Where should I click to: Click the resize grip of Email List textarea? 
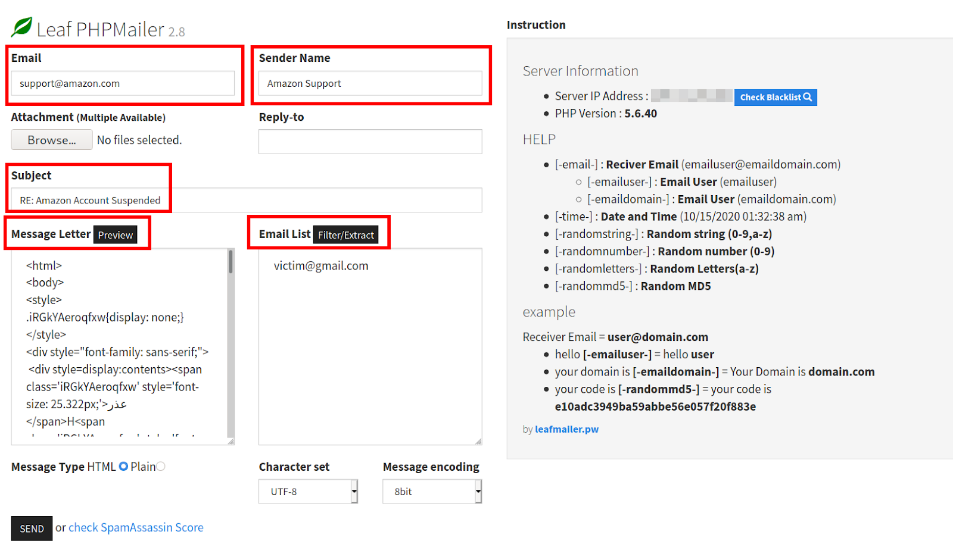(478, 441)
